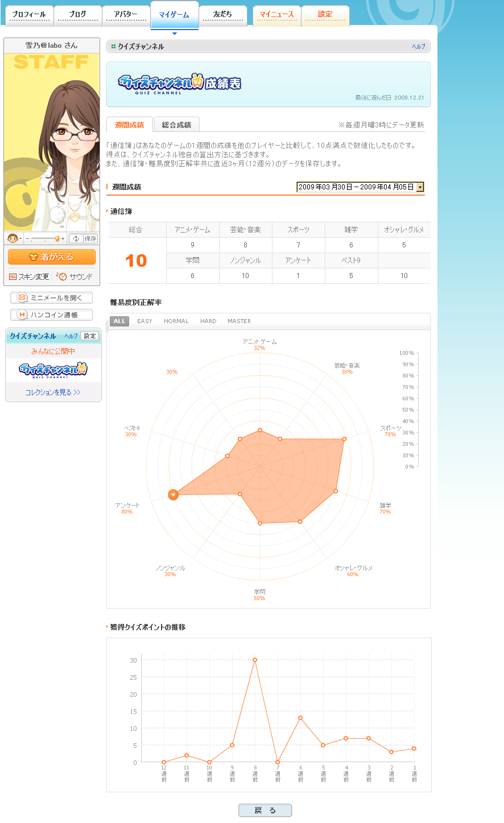Viewport: 504px width, 823px height.
Task: Open コレクションを見る link
Action: coord(53,392)
